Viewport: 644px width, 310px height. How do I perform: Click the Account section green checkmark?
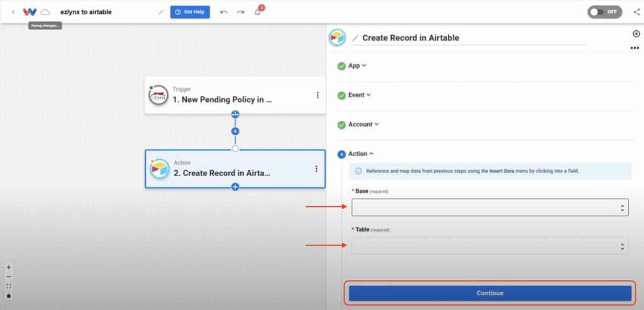point(341,125)
